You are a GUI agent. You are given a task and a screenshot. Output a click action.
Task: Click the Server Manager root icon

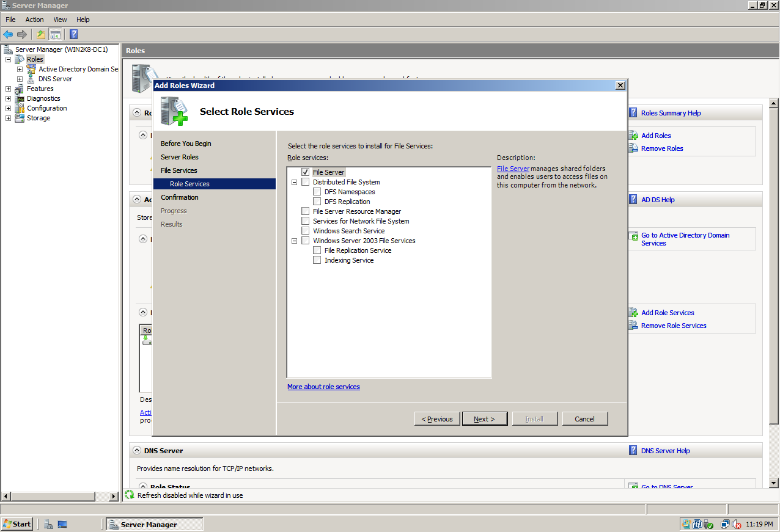point(7,49)
